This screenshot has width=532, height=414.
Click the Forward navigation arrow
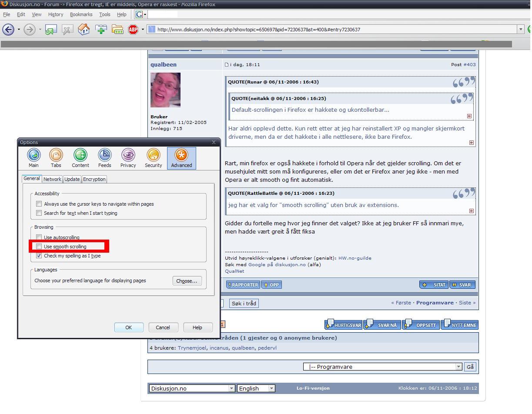[30, 30]
